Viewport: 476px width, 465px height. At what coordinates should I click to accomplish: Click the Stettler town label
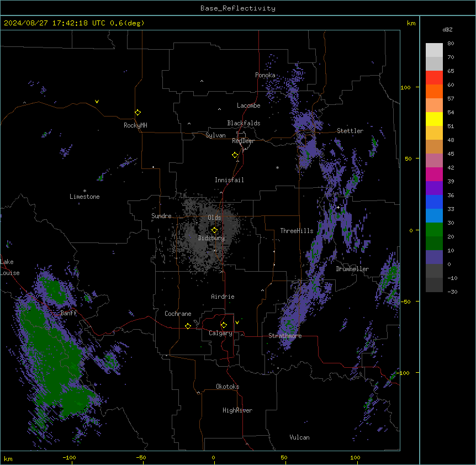pos(350,131)
